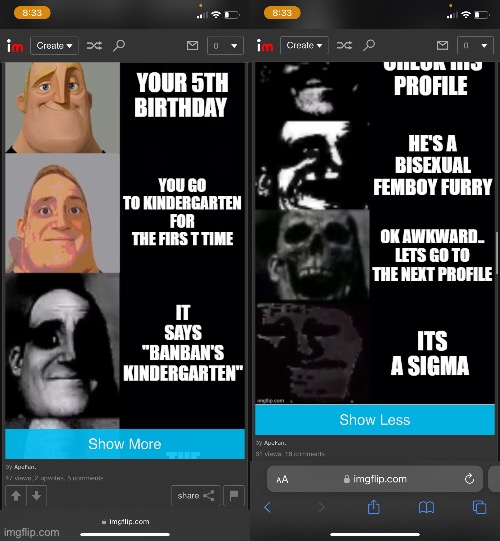Open search magnifier in right screenshot
This screenshot has height=541, width=500.
coord(369,45)
